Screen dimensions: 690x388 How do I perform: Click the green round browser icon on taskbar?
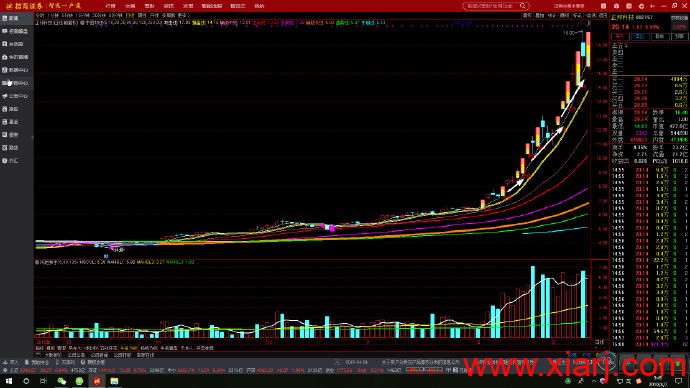coord(79,381)
